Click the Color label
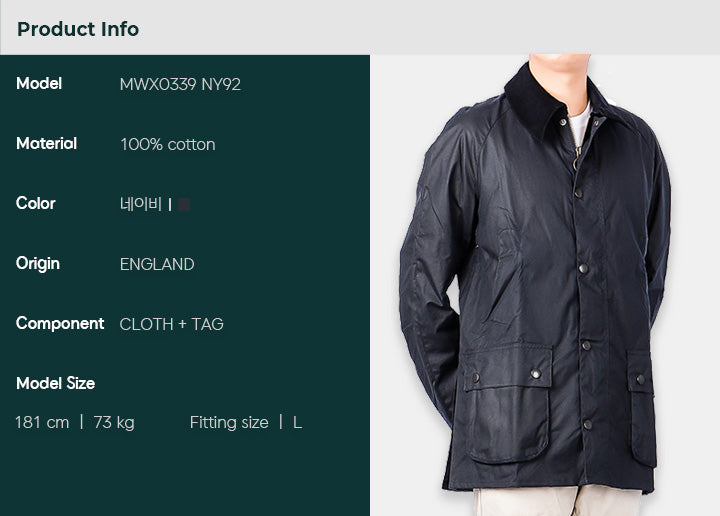 (36, 203)
